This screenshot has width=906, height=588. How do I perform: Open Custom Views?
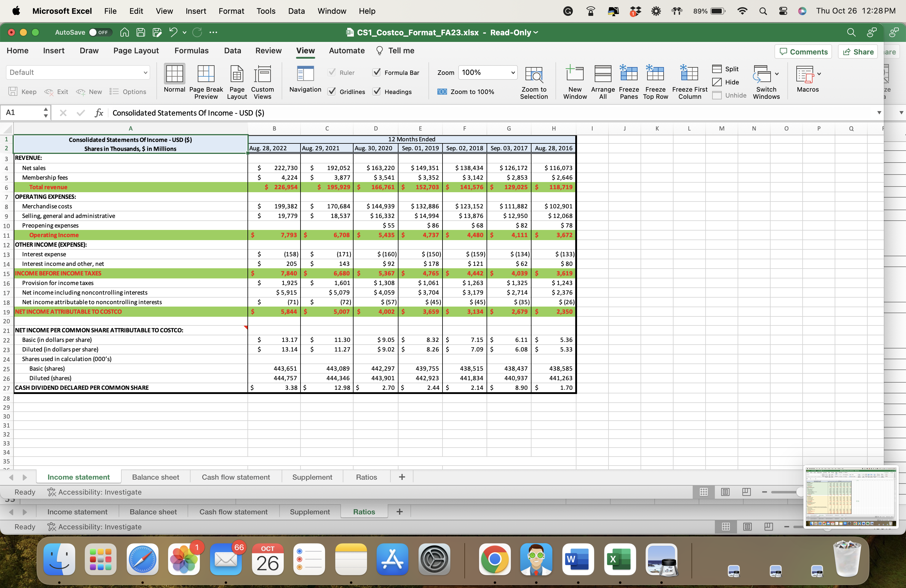coord(262,82)
